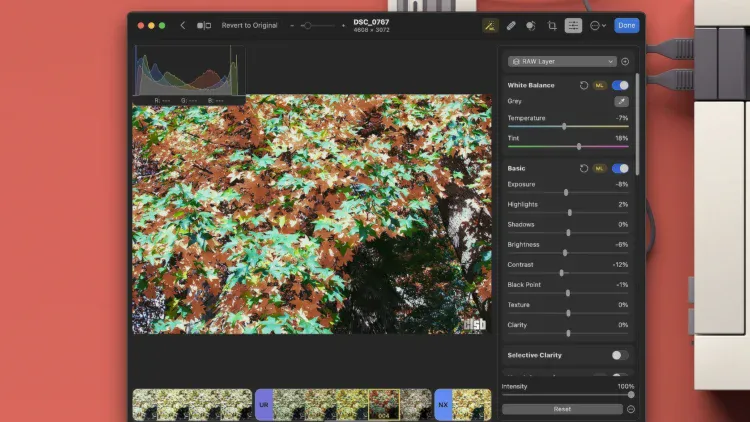Open the Crop tool
The height and width of the screenshot is (422, 750).
click(x=552, y=25)
